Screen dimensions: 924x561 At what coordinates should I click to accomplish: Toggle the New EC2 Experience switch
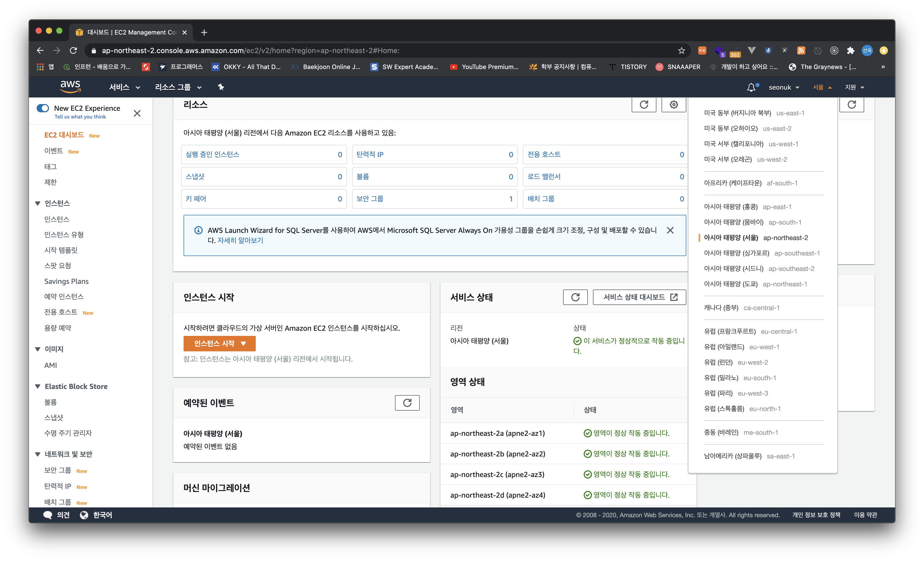pos(43,108)
